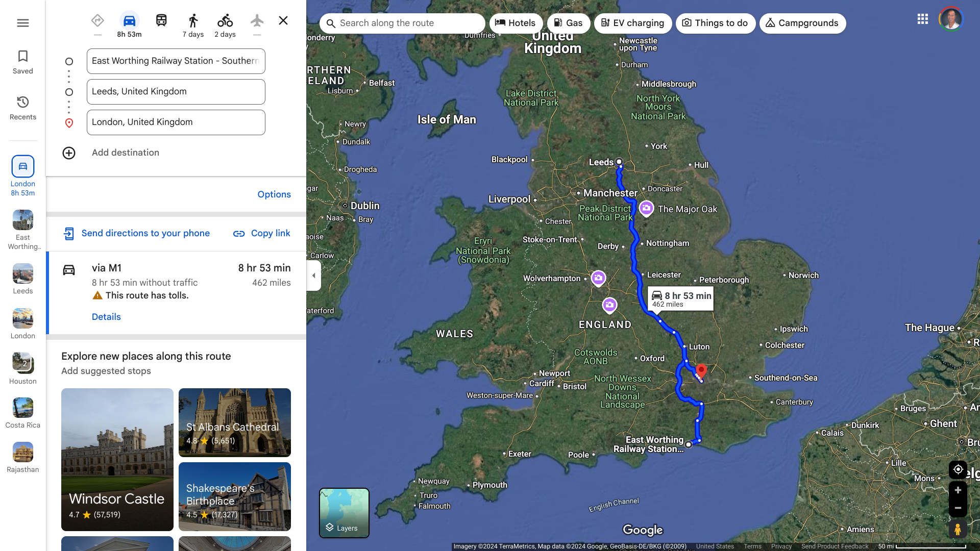Toggle the EV charging filter chip
Image resolution: width=980 pixels, height=551 pixels.
pos(633,23)
